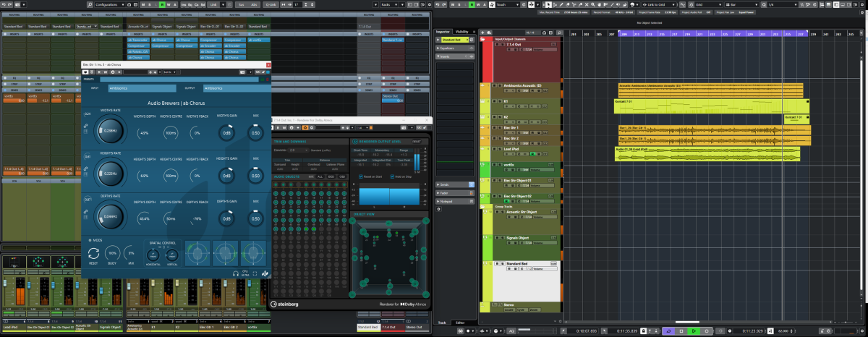This screenshot has width=868, height=337.
Task: Open ab Chorus Input Ambisonics dropdown
Action: [x=142, y=88]
